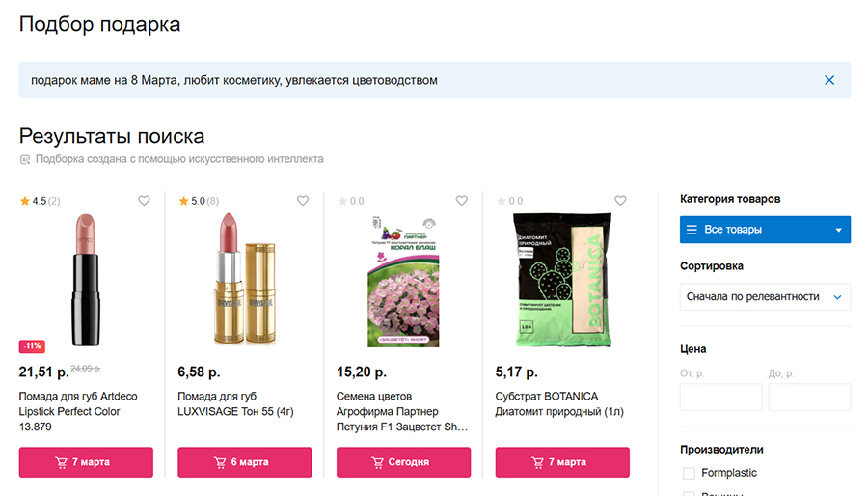Clear the gift query with the X icon
This screenshot has height=496, width=868.
829,80
